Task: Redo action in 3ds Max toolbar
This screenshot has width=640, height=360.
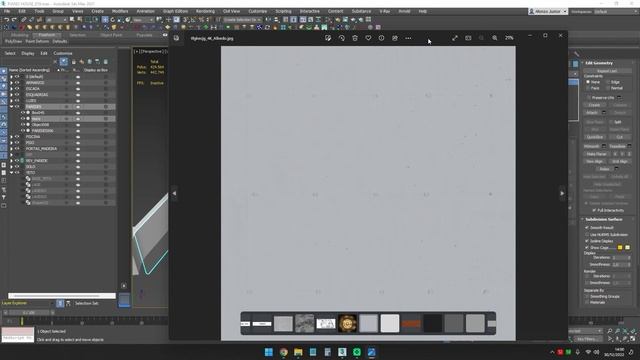Action: pyautogui.click(x=14, y=20)
